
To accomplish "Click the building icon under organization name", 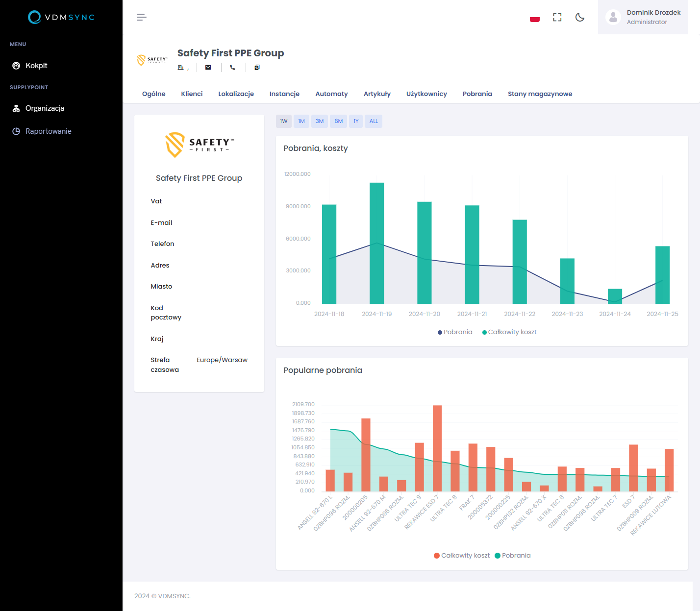I will click(x=181, y=68).
